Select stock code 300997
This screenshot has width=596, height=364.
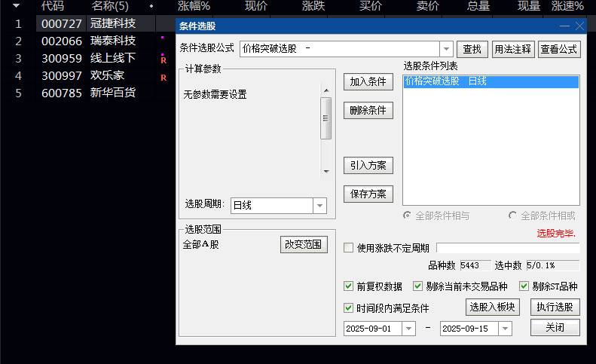pyautogui.click(x=62, y=75)
